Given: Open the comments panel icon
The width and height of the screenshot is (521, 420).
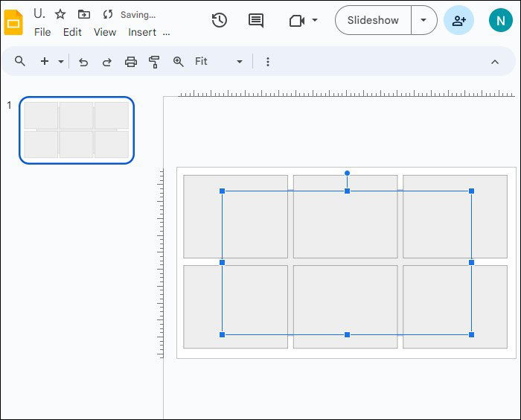Looking at the screenshot, I should 256,21.
